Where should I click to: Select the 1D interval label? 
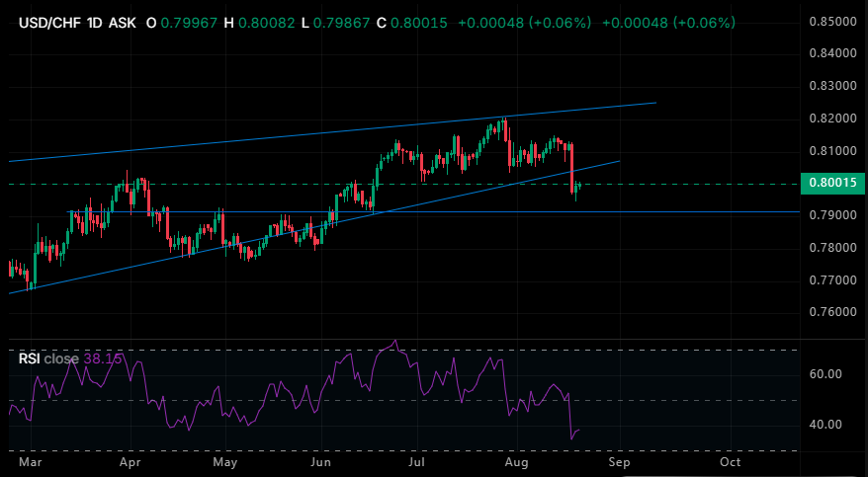96,23
